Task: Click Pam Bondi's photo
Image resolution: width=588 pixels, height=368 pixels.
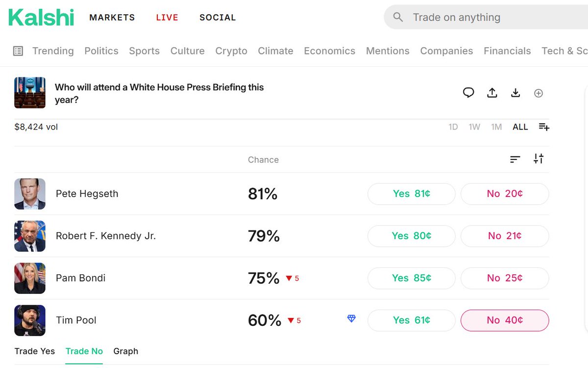Action: click(x=30, y=278)
